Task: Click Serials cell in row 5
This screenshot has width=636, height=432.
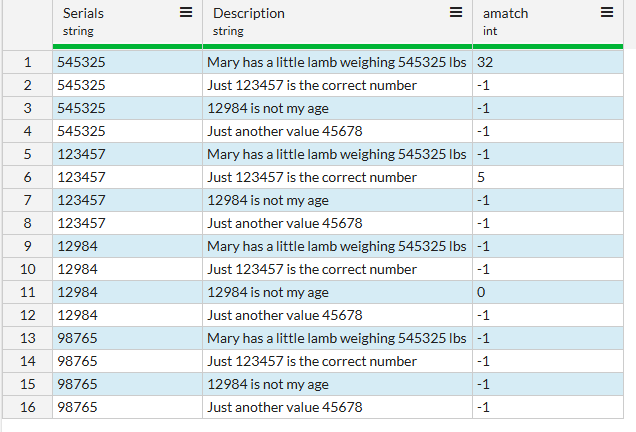Action: pyautogui.click(x=126, y=154)
